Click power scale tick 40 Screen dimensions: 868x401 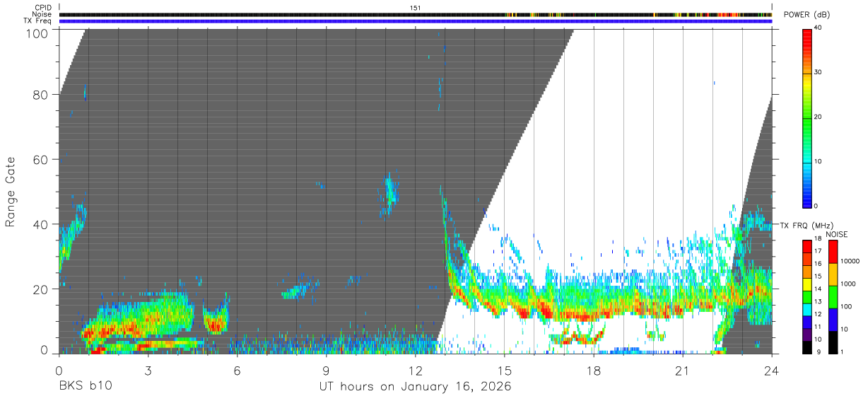click(x=819, y=28)
